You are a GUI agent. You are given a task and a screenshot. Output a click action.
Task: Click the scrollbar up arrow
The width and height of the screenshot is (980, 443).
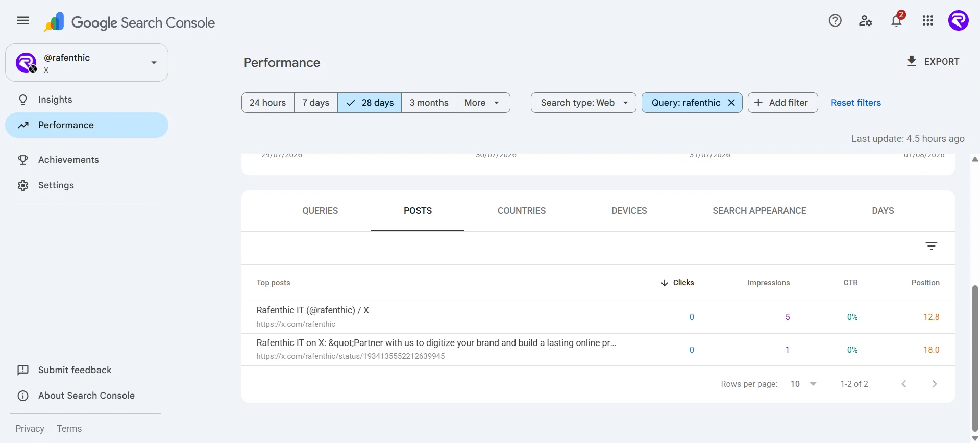975,159
